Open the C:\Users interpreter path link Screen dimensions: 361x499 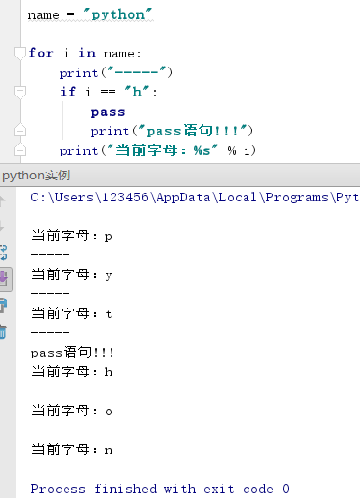(x=194, y=197)
